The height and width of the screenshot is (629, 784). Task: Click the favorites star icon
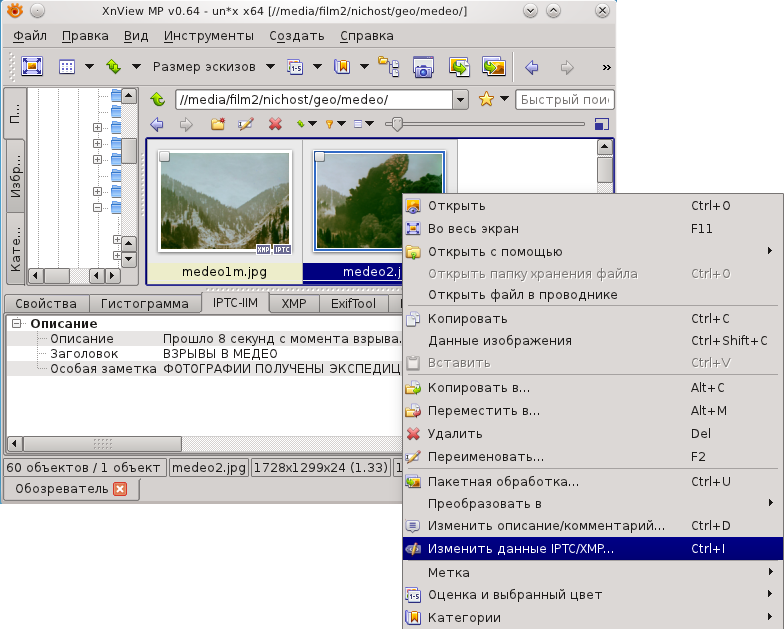(487, 100)
